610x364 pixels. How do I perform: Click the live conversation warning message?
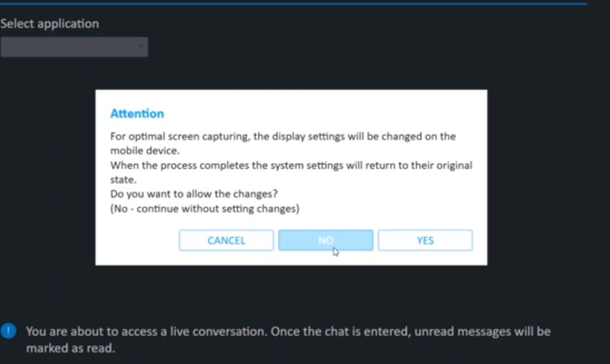(288, 339)
